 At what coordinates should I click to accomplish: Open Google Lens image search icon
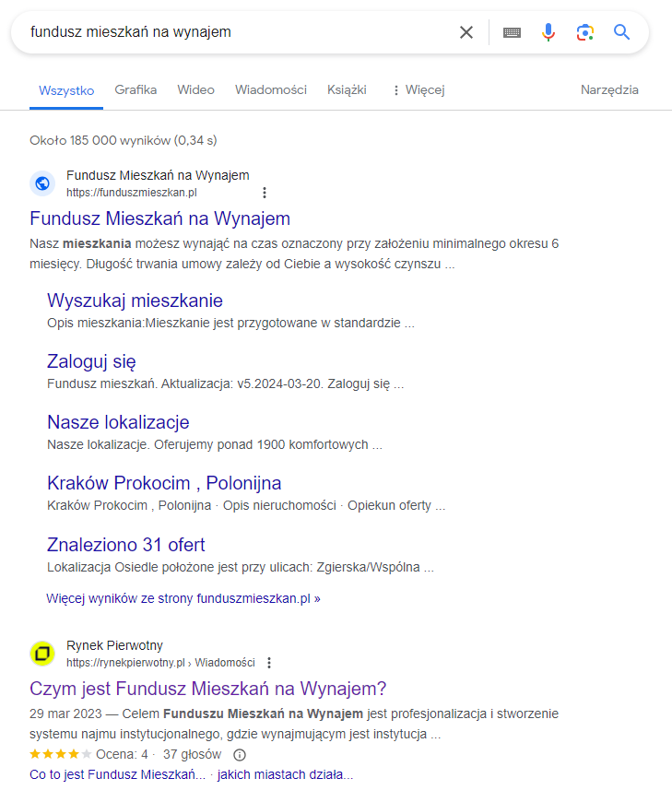click(585, 32)
